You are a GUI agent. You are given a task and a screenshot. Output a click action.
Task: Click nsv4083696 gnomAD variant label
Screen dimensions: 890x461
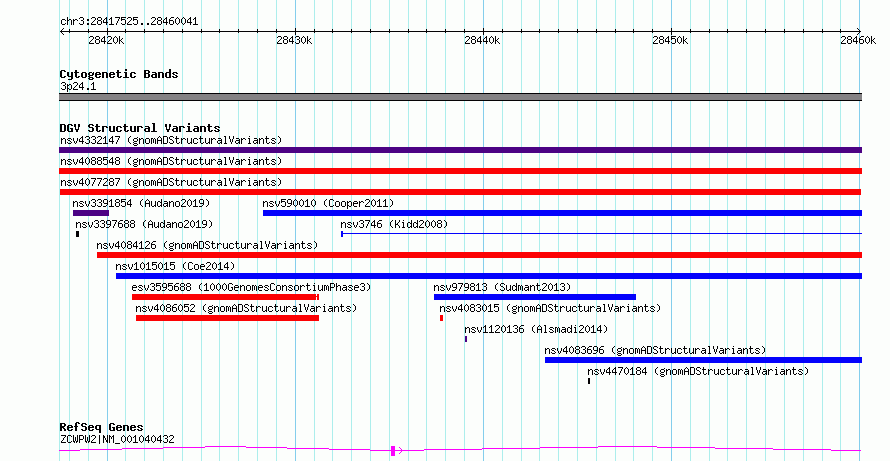pyautogui.click(x=655, y=350)
